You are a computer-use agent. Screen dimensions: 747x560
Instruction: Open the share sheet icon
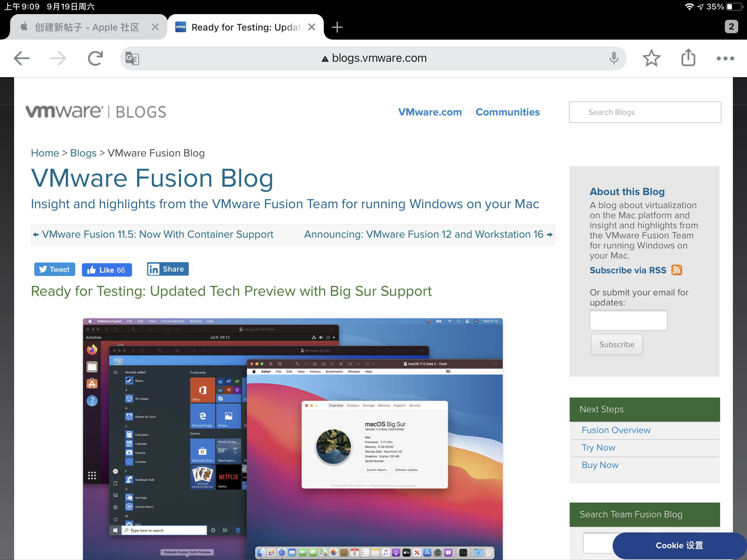coord(688,57)
